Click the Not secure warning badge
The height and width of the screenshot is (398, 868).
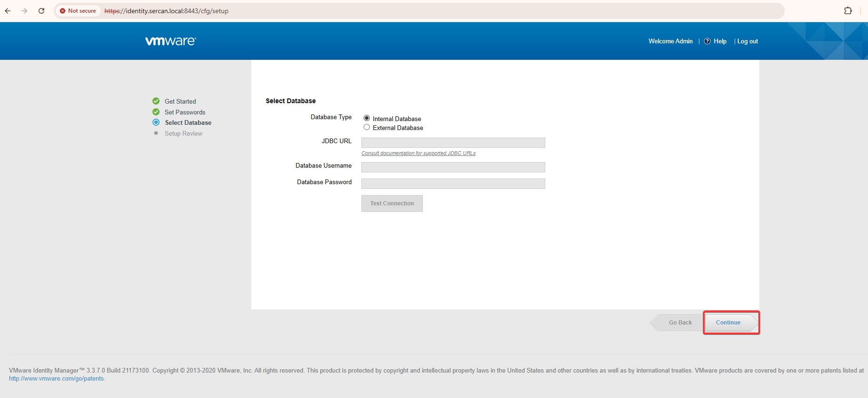(x=78, y=11)
